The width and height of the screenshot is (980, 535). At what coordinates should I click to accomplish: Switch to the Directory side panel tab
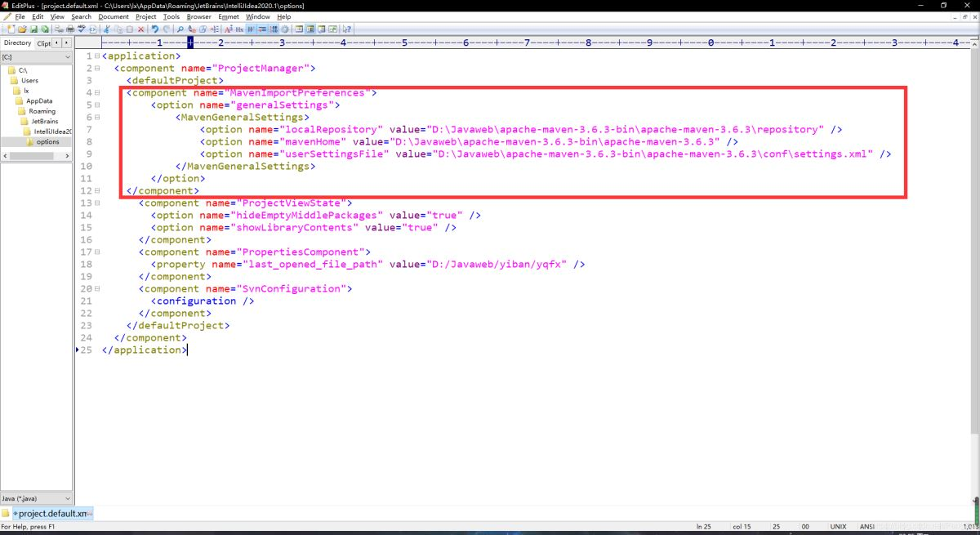pos(17,42)
